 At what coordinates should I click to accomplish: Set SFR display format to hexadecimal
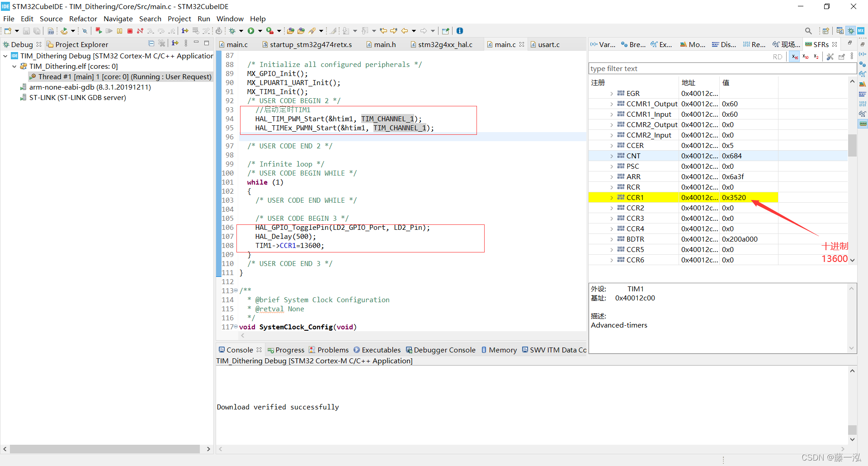(795, 57)
